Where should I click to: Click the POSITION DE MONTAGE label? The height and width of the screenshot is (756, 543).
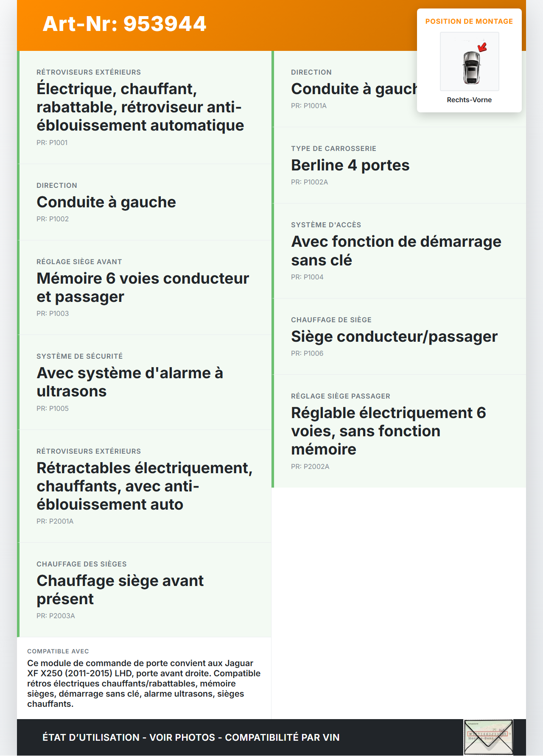[469, 21]
